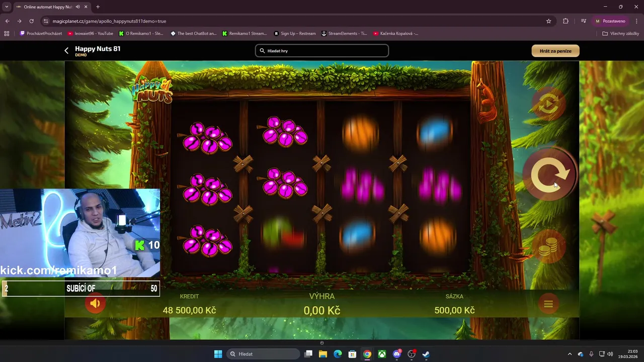The height and width of the screenshot is (362, 644).
Task: Open the OneDrive cloud tray icon
Action: point(581,354)
